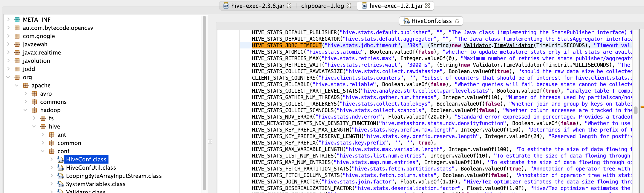Screen dimensions: 644x193
Task: Expand the META-INF tree node
Action: (x=8, y=19)
